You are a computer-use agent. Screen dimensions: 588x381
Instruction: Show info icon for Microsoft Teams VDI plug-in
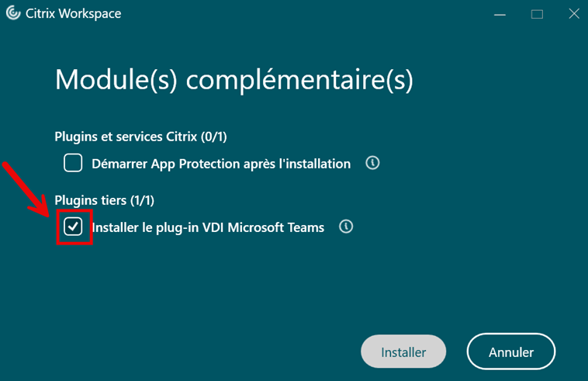click(346, 227)
